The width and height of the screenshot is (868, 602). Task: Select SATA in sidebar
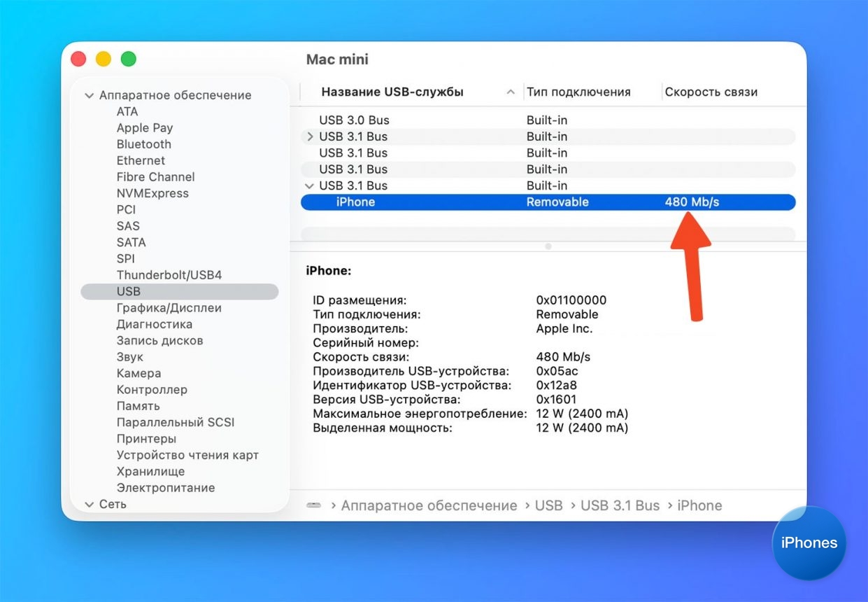click(x=131, y=242)
